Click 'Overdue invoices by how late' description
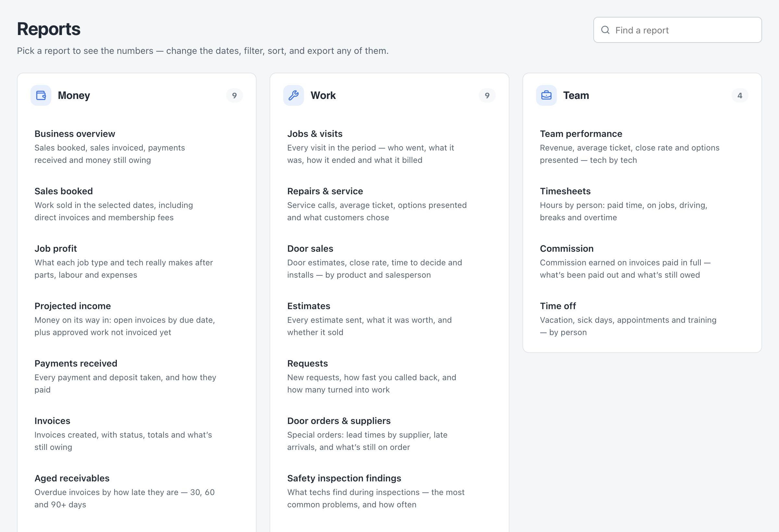779x532 pixels. point(124,498)
